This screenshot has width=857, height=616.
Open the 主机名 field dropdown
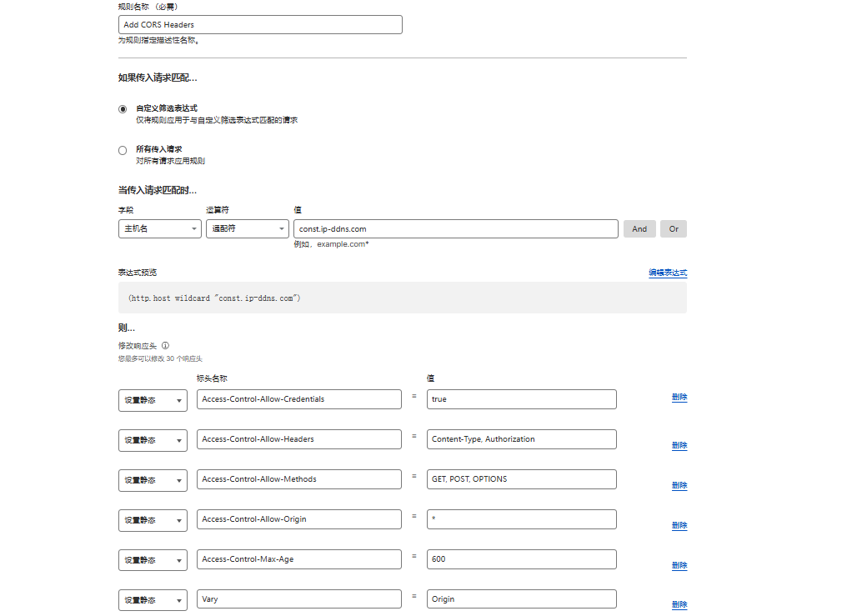[160, 228]
